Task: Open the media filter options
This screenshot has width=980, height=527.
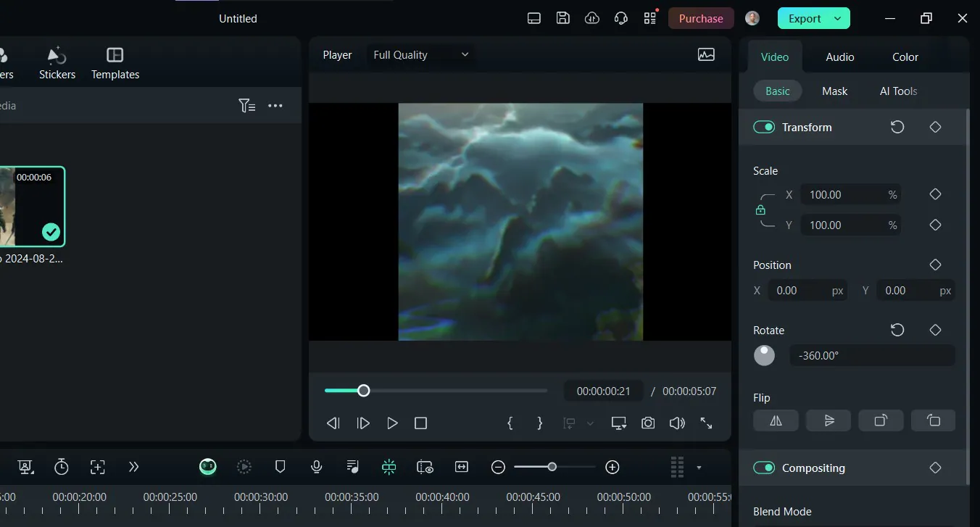Action: 246,106
